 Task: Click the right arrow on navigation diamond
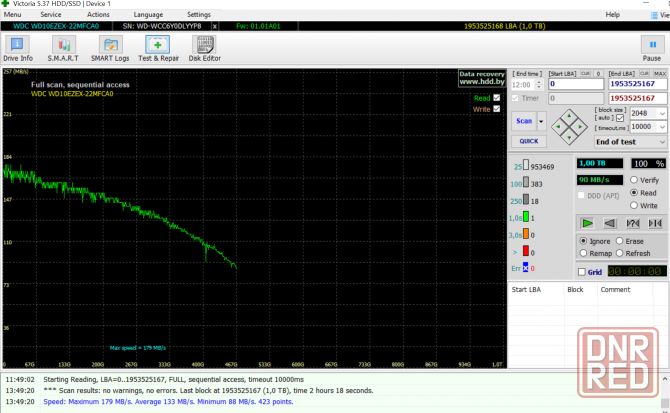tap(580, 127)
